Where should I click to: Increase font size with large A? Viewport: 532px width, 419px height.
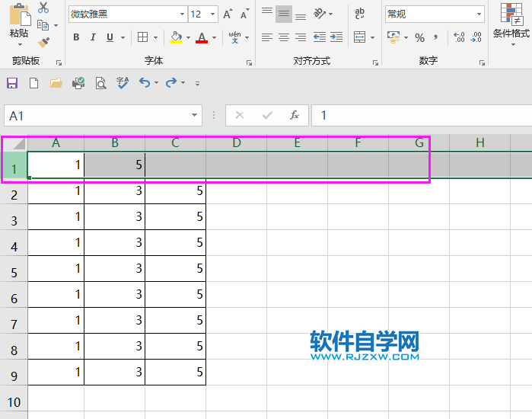point(228,14)
